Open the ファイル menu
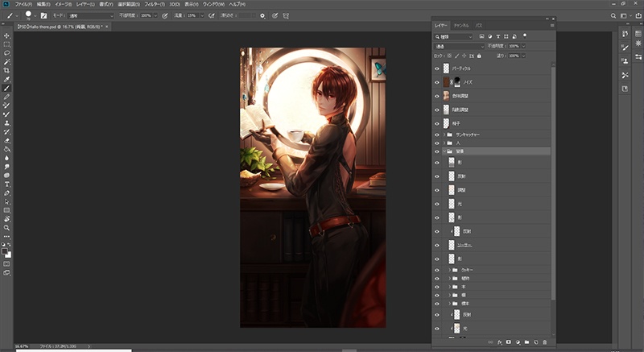This screenshot has height=352, width=644. 23,4
